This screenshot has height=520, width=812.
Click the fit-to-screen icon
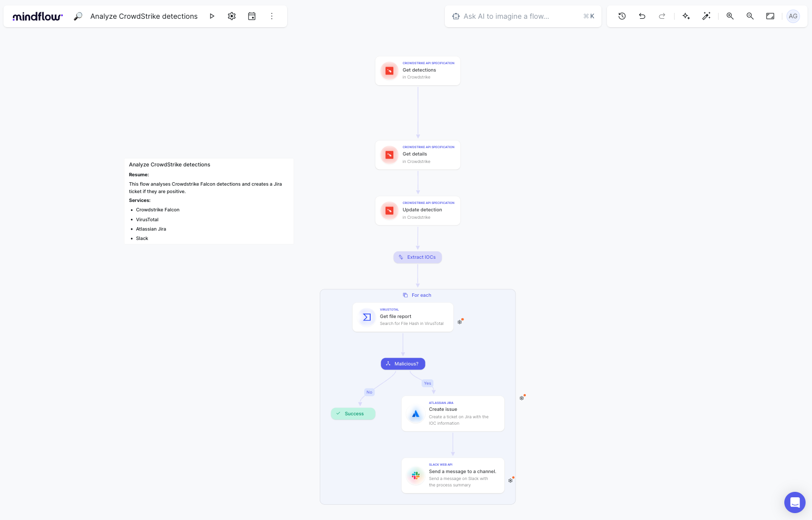[770, 16]
